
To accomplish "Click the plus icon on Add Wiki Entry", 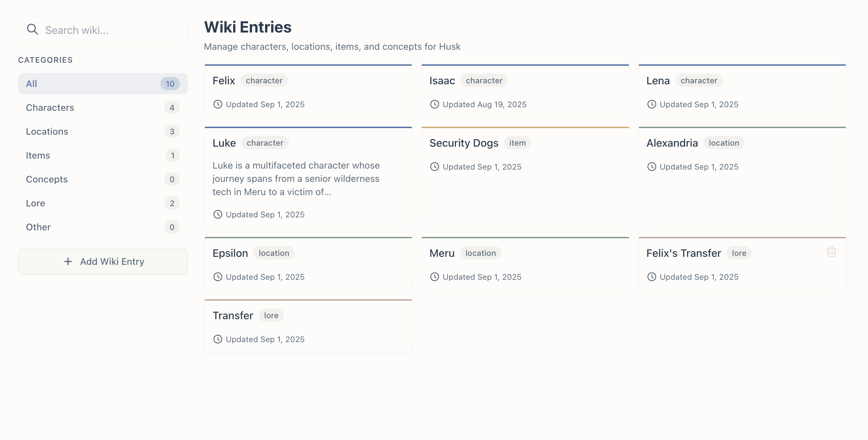I will tap(68, 261).
